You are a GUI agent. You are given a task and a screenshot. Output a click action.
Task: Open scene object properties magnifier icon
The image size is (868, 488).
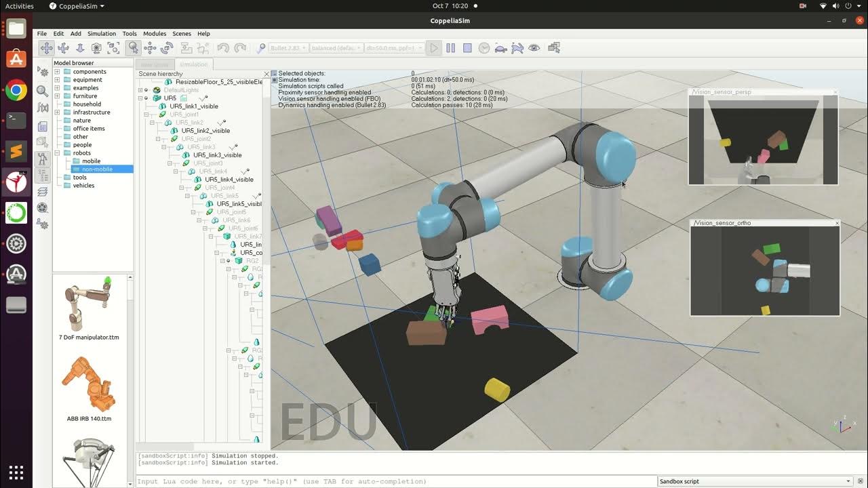click(x=42, y=90)
